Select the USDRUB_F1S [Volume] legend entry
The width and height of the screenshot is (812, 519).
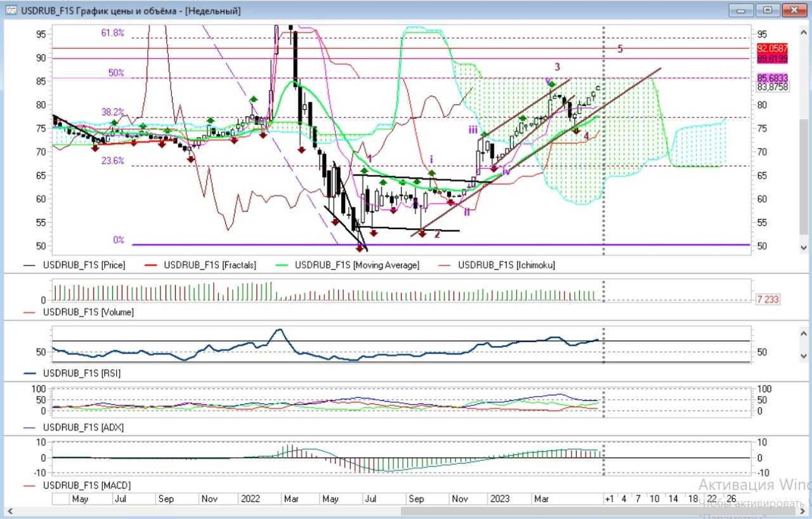(78, 312)
